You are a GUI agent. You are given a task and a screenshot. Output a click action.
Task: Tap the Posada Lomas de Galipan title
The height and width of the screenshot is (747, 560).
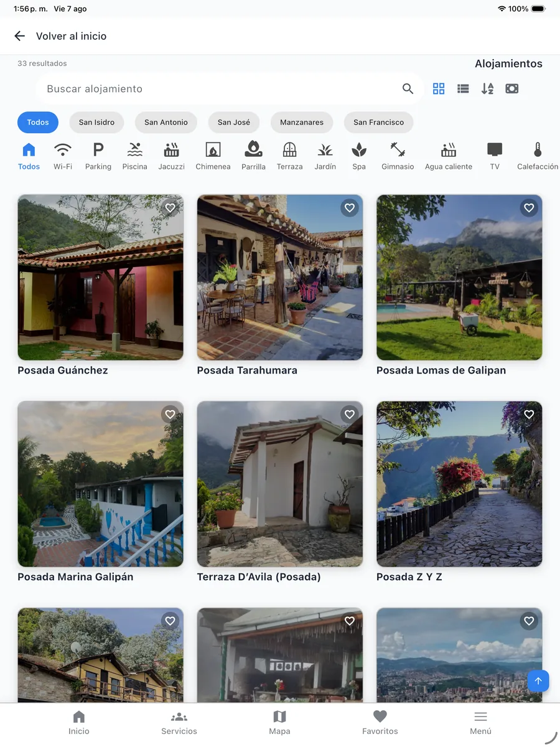tap(441, 370)
